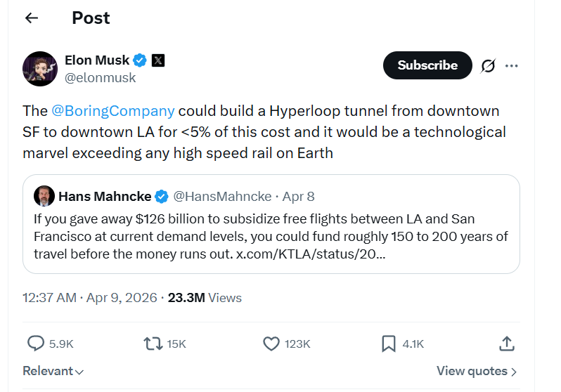Click the blue verified badge beside Elon Musk
561x392 pixels.
(x=140, y=60)
